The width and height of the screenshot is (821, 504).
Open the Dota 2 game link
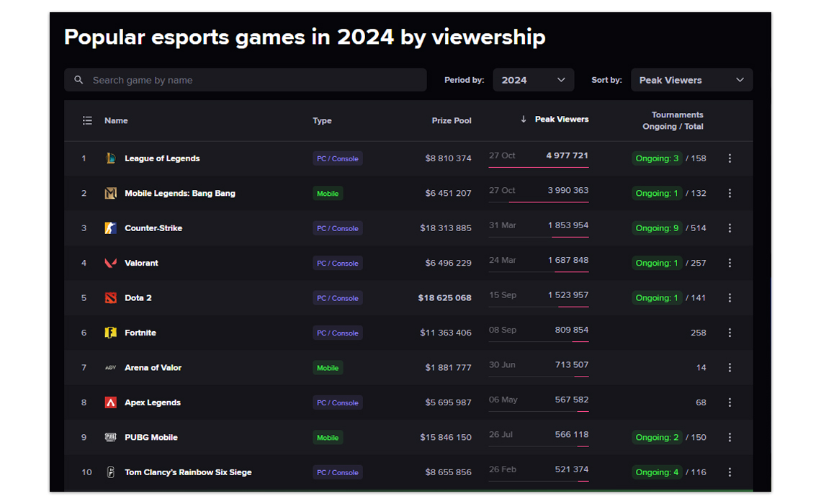tap(138, 298)
